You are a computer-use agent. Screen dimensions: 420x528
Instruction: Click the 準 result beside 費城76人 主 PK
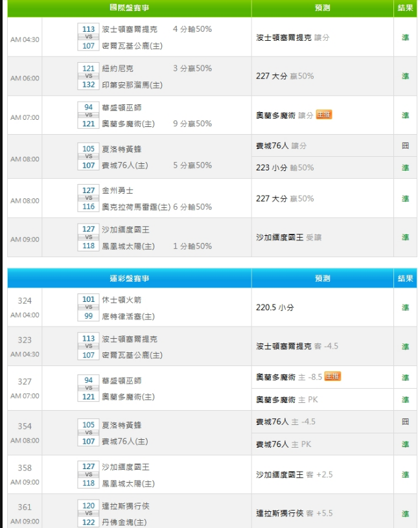tap(405, 444)
